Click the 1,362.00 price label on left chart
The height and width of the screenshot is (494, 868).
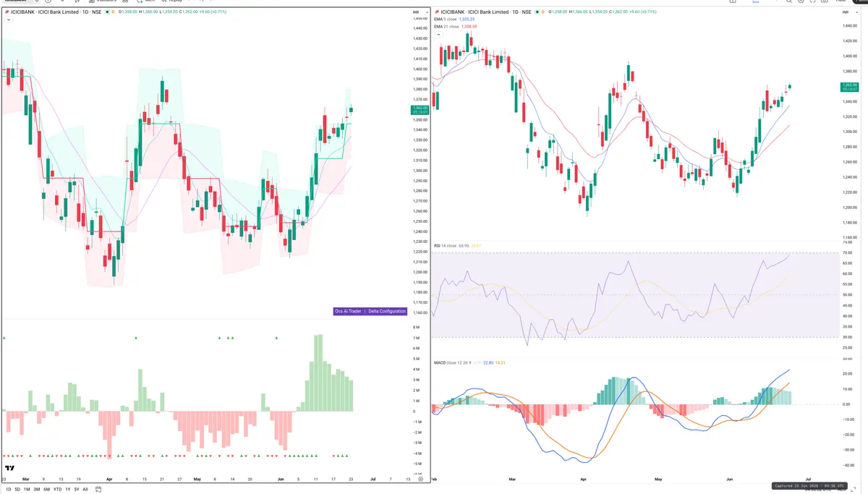420,109
